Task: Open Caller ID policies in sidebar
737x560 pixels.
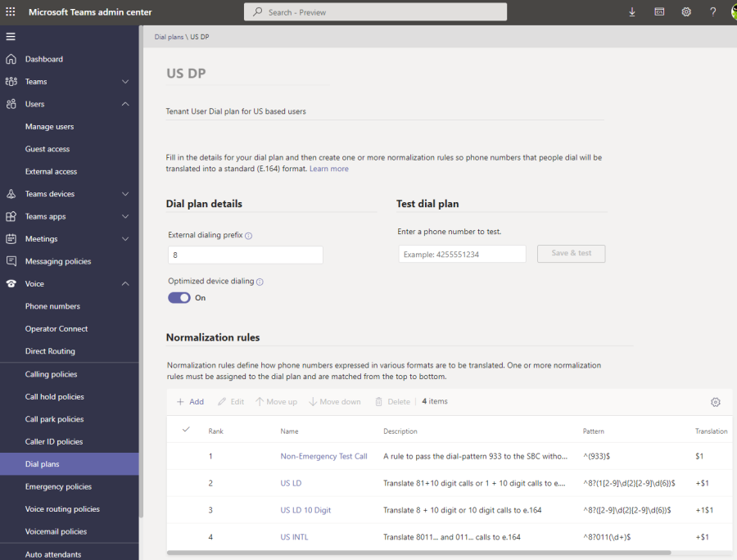Action: 54,441
